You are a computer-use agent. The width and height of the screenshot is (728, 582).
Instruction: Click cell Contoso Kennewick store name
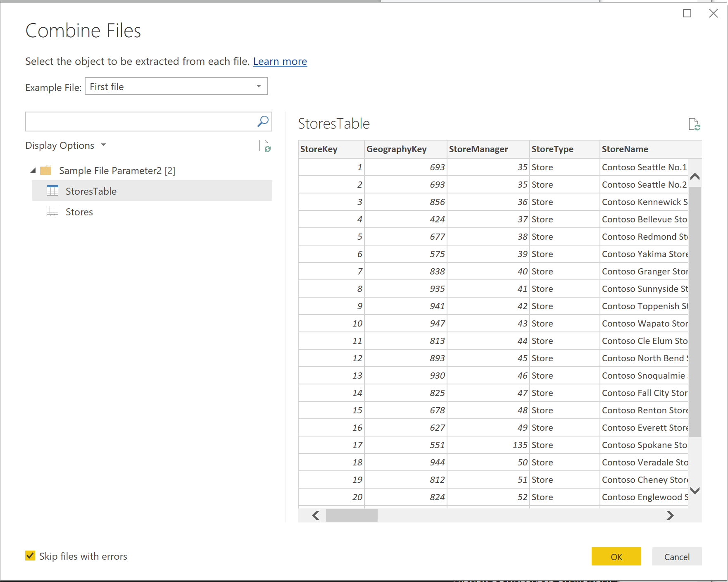pos(644,202)
